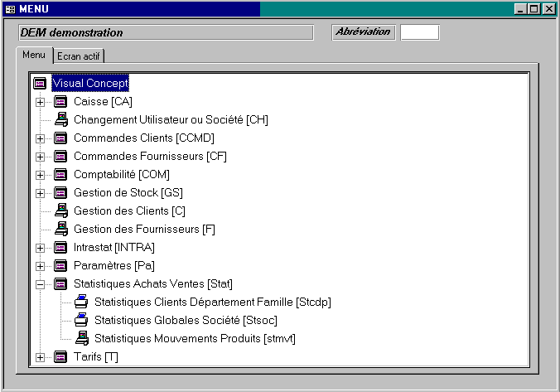Expand the Commandes Fournisseurs [CF] node
This screenshot has width=560, height=392.
click(40, 157)
